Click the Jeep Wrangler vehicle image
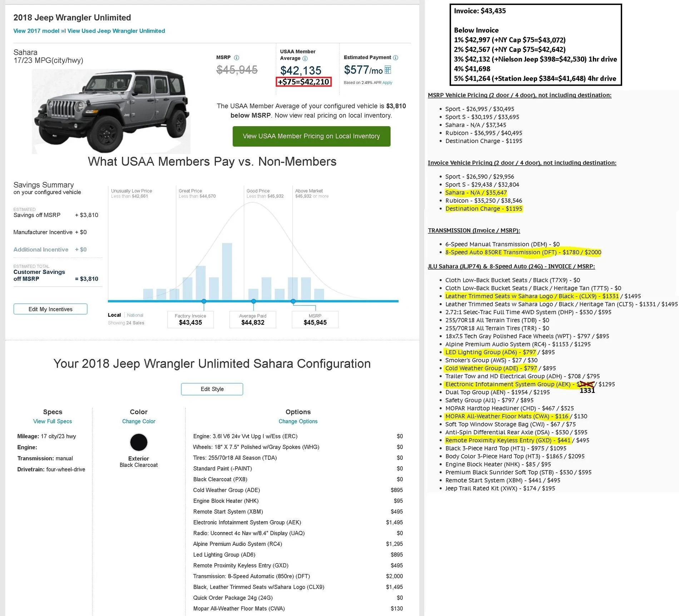 point(111,112)
